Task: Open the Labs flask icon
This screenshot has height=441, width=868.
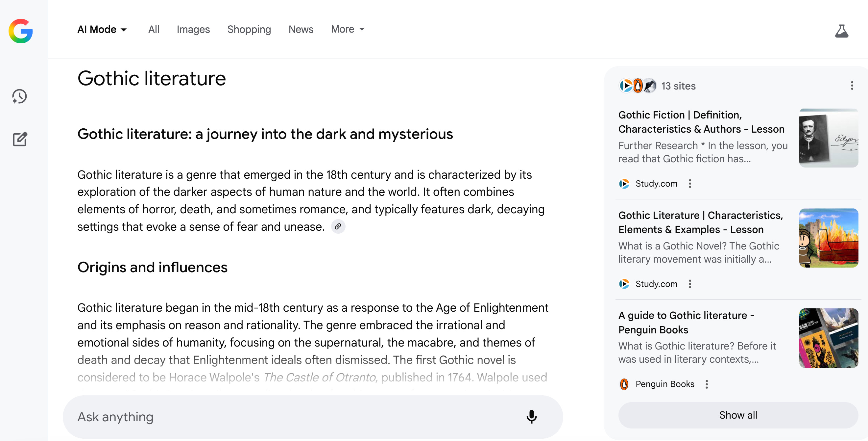Action: click(841, 31)
